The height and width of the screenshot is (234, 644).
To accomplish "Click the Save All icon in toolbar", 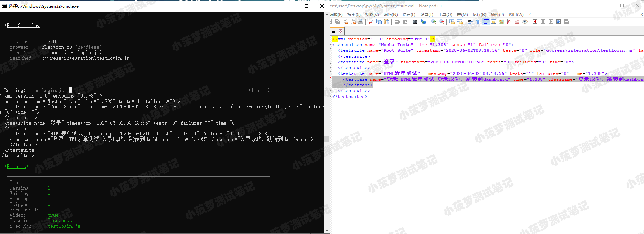I will (337, 22).
